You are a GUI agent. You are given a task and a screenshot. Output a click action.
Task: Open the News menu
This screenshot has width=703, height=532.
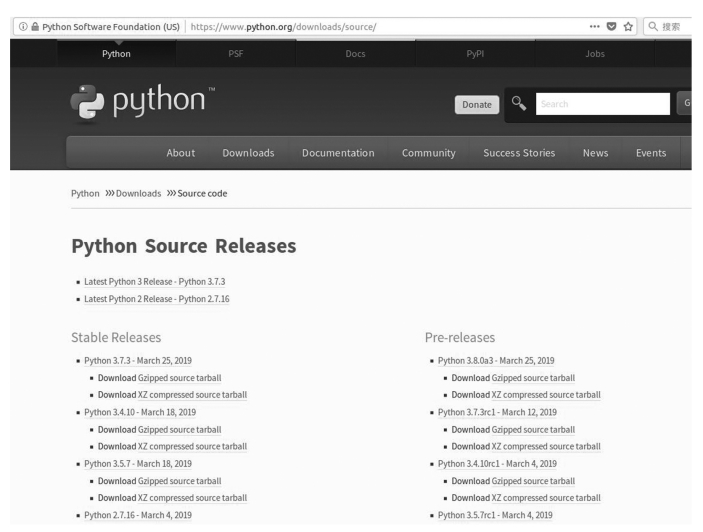[x=595, y=153]
